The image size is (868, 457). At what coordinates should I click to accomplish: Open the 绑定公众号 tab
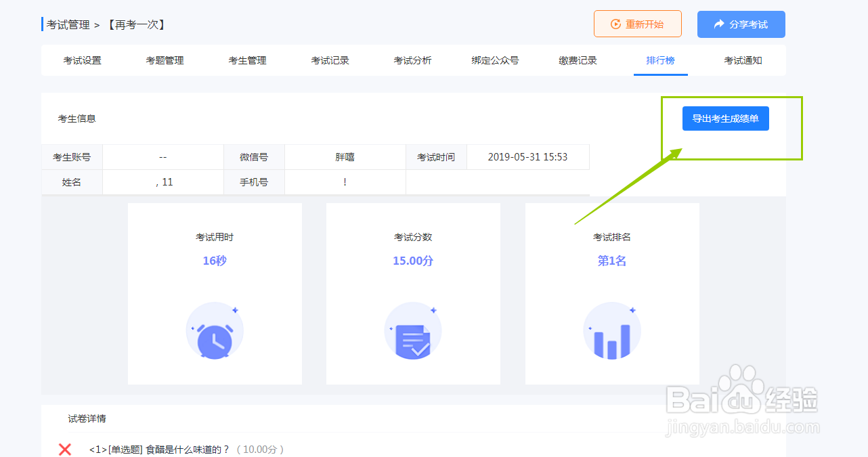click(495, 60)
